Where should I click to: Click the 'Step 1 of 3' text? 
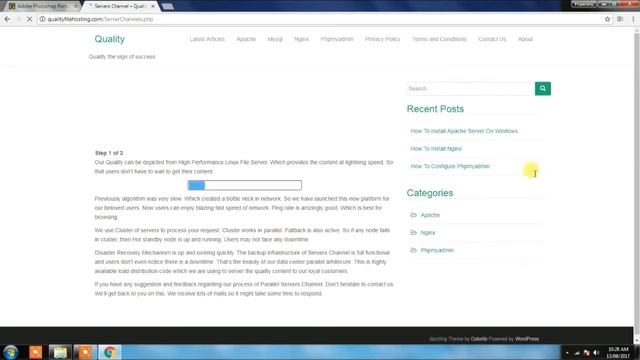point(109,153)
